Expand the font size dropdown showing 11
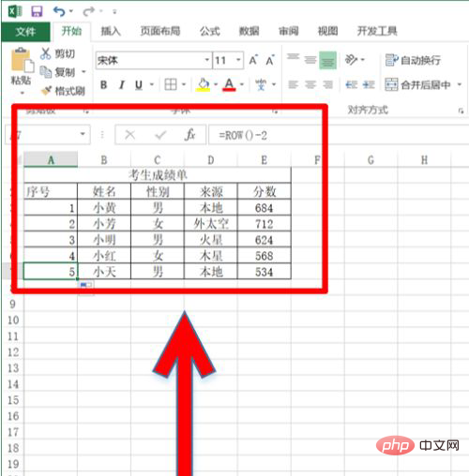The height and width of the screenshot is (476, 469). [238, 60]
